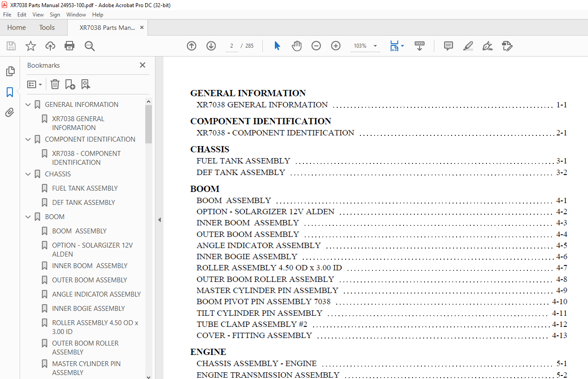The image size is (588, 379).
Task: Add the document to starred files
Action: point(31,46)
